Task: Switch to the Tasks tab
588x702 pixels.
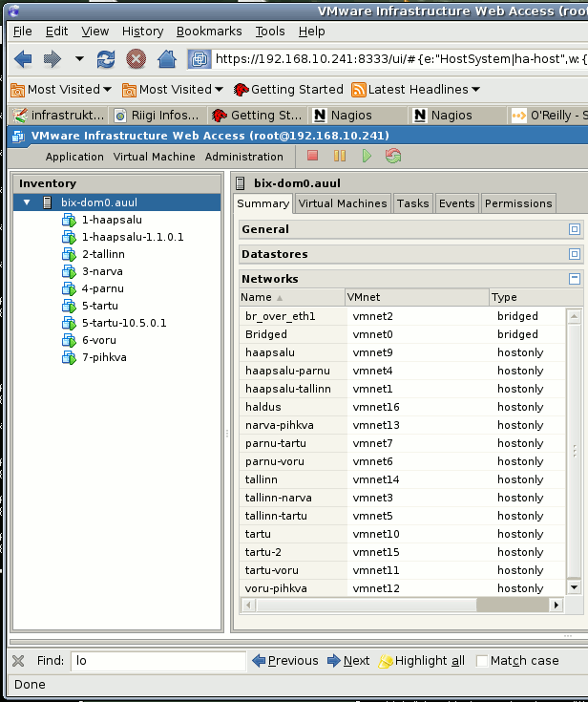Action: [412, 203]
